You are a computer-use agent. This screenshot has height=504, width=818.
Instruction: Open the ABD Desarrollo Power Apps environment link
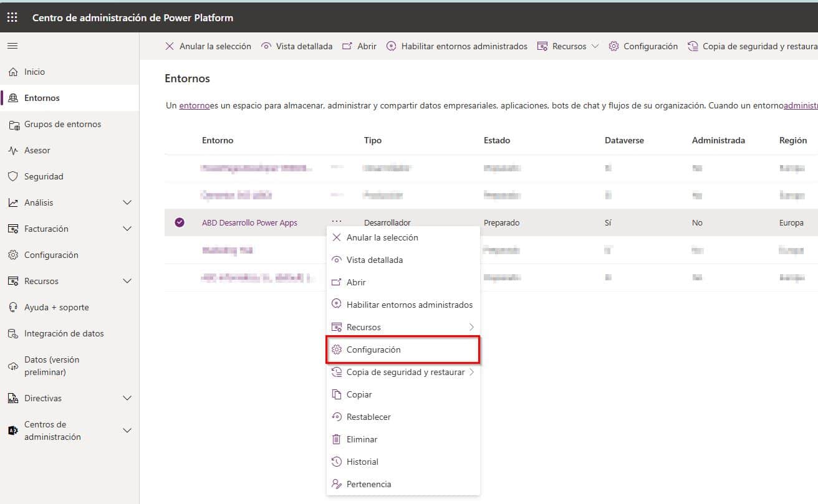(249, 222)
